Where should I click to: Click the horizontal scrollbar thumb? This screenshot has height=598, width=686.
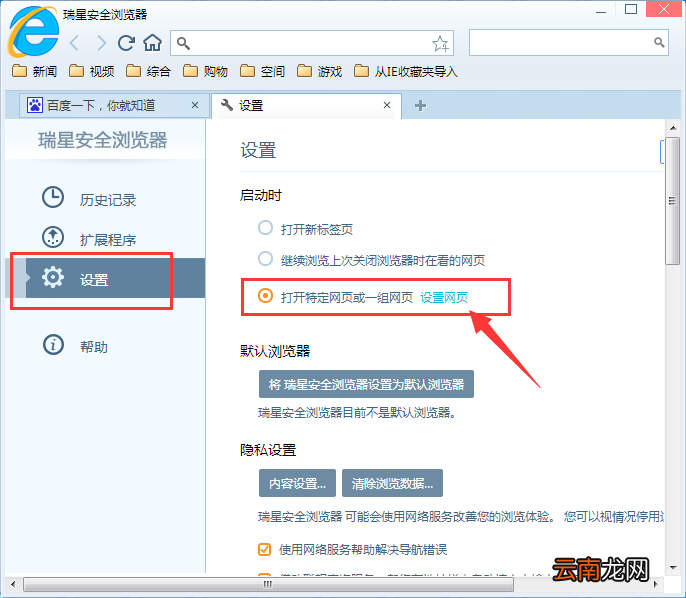pyautogui.click(x=268, y=584)
